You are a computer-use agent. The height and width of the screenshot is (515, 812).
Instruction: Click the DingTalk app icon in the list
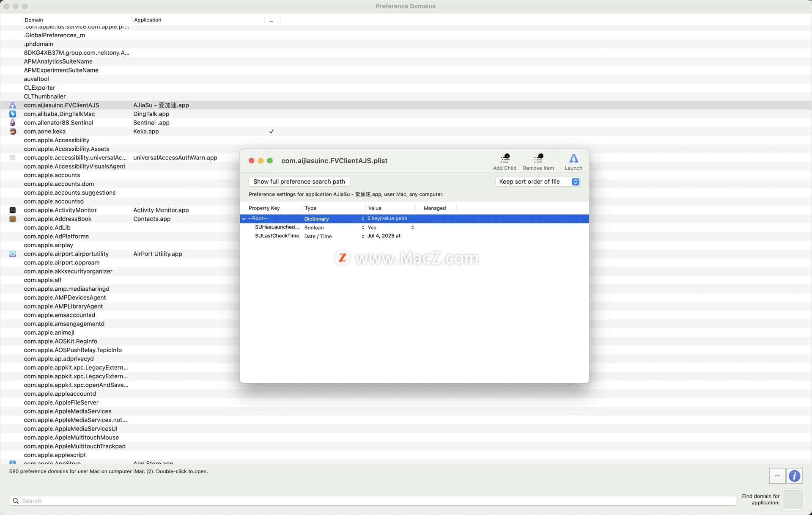pos(13,114)
